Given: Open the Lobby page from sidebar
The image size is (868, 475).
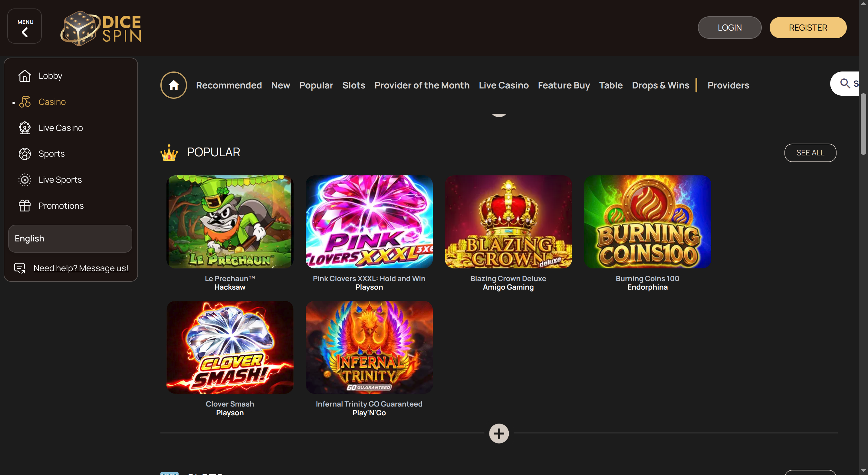Looking at the screenshot, I should (x=50, y=76).
